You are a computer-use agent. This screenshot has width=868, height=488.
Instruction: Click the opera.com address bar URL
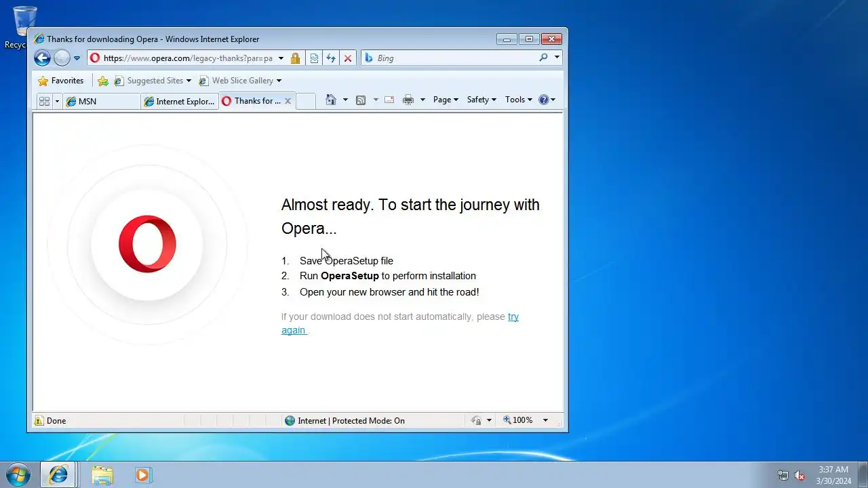[188, 58]
